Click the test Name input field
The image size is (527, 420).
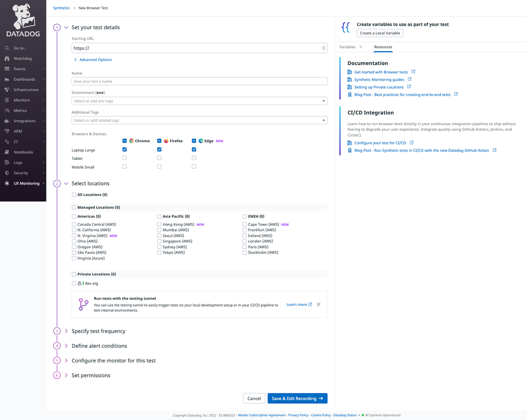[199, 81]
